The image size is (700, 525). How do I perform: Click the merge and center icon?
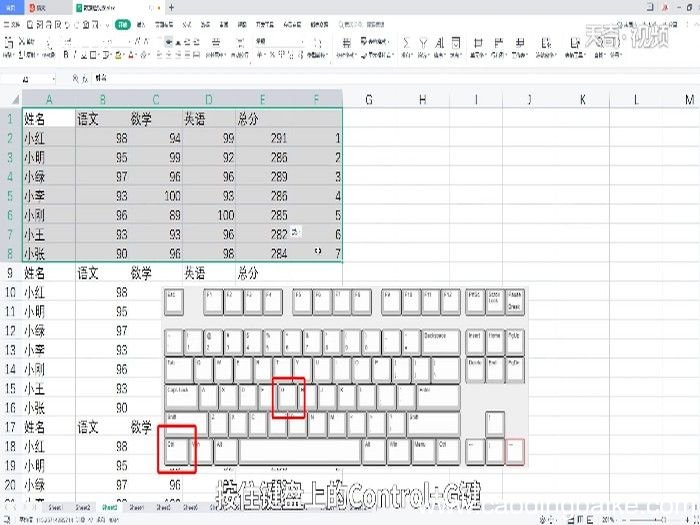216,43
